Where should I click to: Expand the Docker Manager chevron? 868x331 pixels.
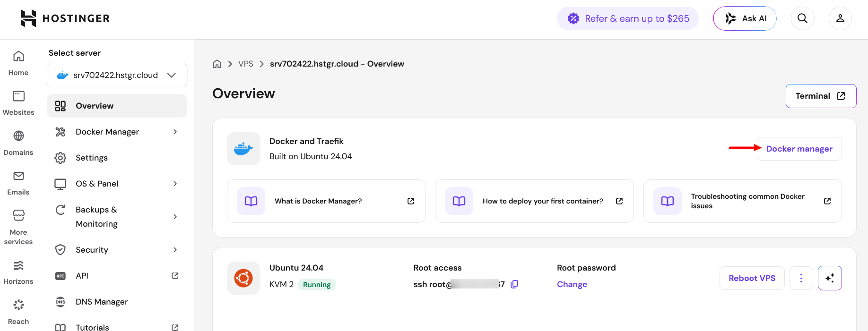tap(175, 132)
